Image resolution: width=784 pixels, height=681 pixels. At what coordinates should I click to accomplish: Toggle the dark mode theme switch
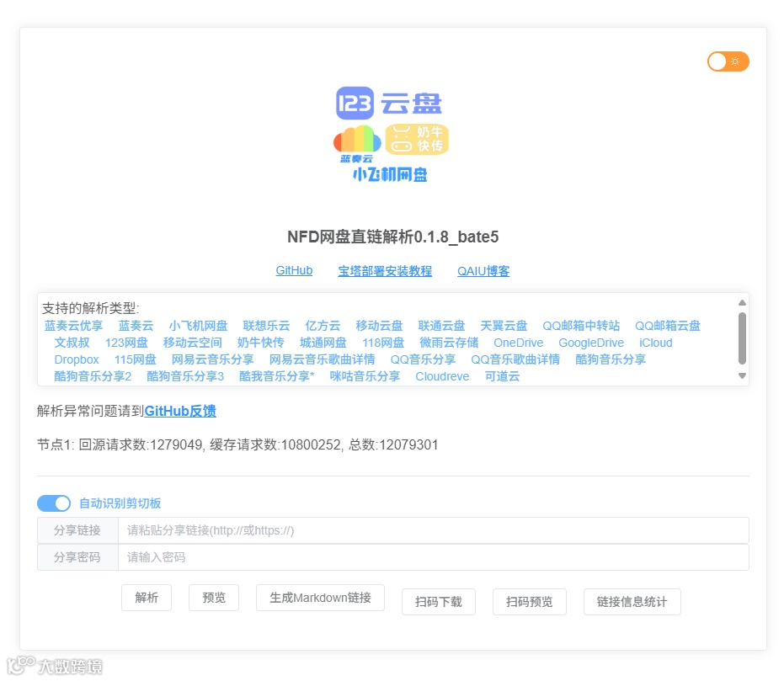pos(728,61)
